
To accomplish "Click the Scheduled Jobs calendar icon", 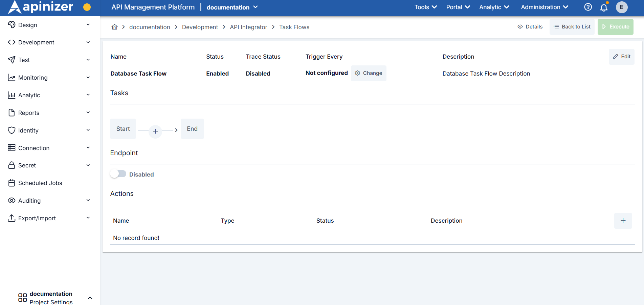I will [x=12, y=183].
